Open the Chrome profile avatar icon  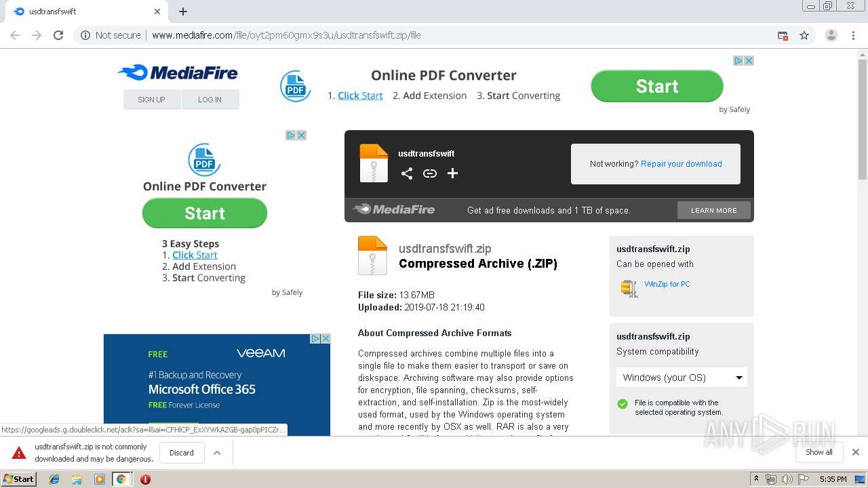coord(831,35)
